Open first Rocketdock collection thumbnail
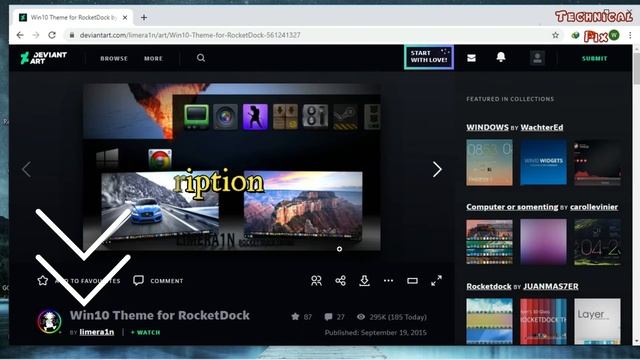 [x=489, y=321]
